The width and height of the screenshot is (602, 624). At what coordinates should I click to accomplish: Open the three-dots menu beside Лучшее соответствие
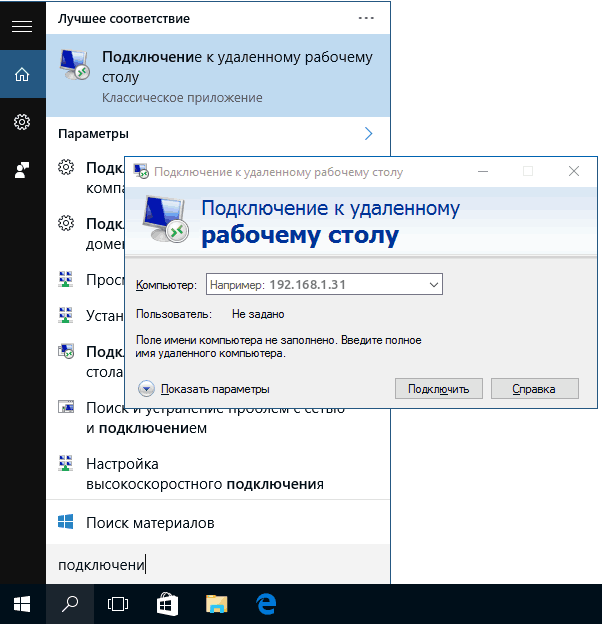[x=366, y=18]
